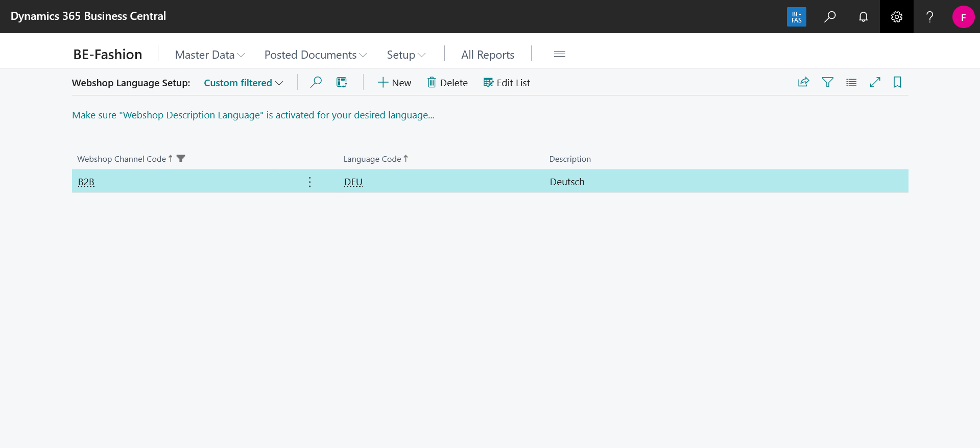Click Dynamics 365 Business Central title

click(88, 16)
